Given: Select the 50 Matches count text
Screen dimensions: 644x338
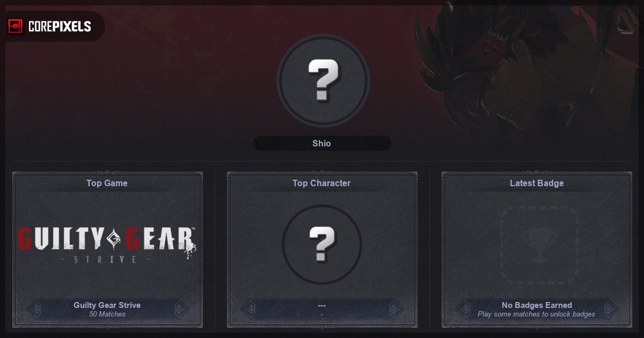Looking at the screenshot, I should point(107,314).
